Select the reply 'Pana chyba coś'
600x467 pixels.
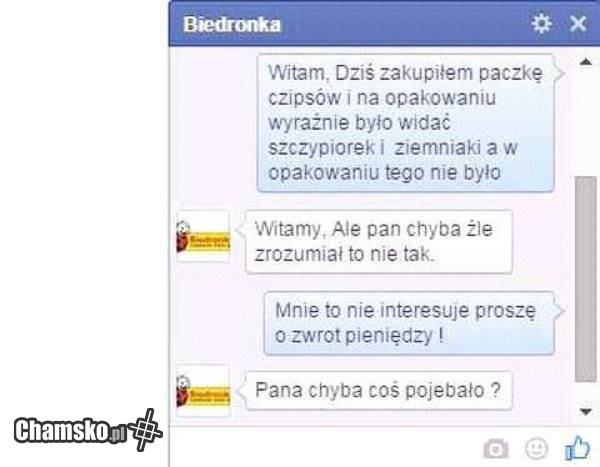[x=378, y=391]
